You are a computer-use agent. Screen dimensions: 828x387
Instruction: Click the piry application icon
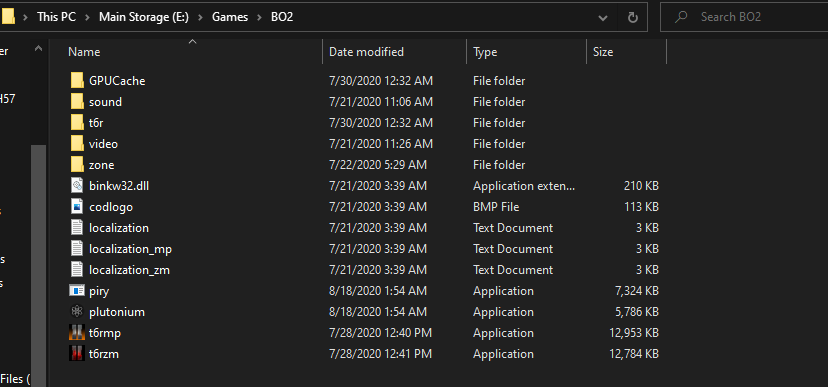point(77,290)
